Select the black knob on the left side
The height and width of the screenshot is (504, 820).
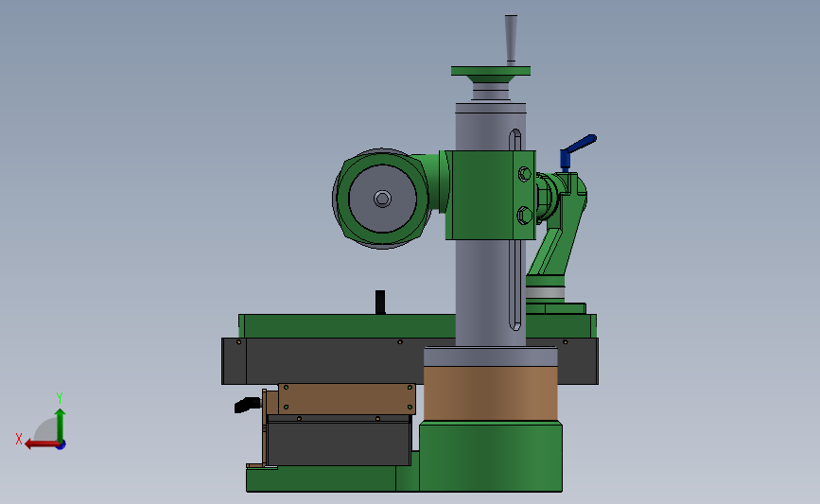(x=248, y=406)
